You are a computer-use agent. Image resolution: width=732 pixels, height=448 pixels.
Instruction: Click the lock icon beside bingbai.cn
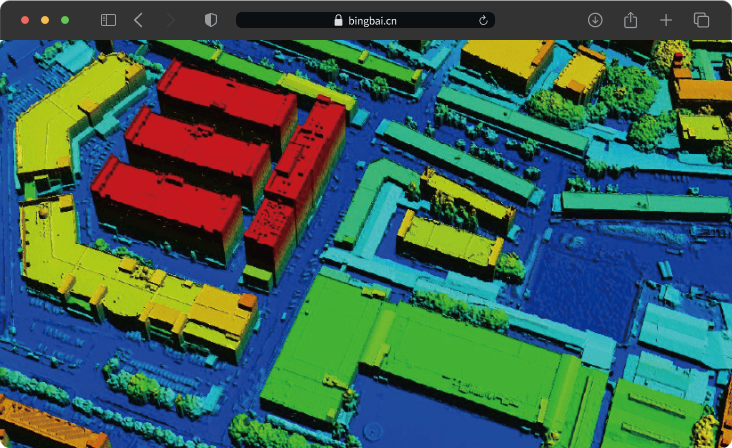[x=338, y=20]
